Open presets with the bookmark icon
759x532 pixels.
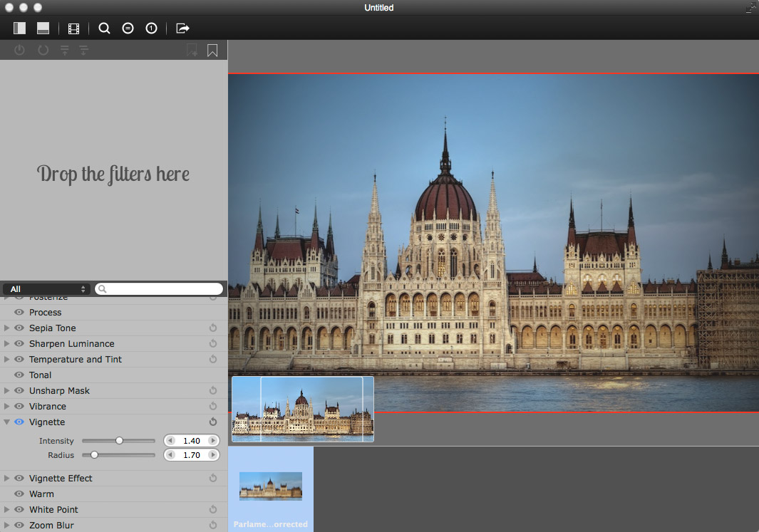[212, 51]
